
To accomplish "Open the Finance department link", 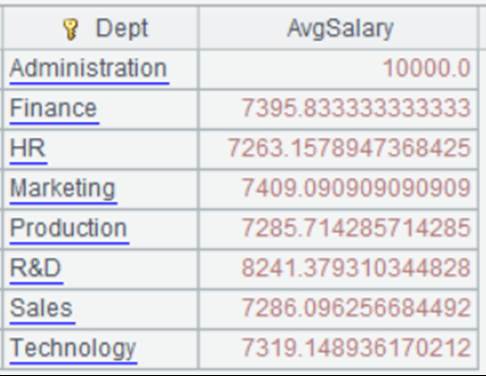I will [54, 109].
